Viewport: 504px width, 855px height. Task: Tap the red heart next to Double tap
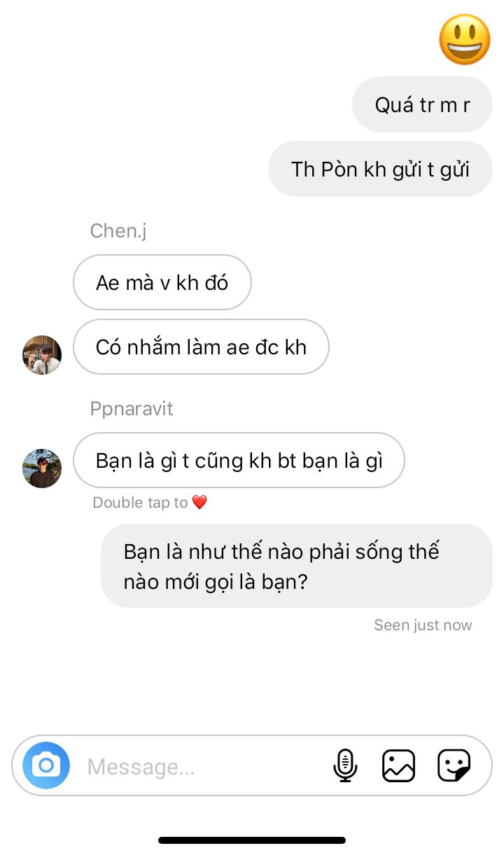coord(199,502)
